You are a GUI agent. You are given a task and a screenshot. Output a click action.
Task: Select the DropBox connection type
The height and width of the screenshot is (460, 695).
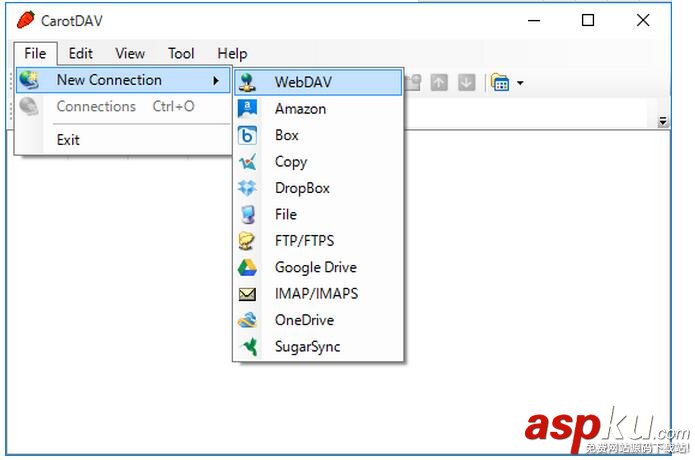[318, 188]
